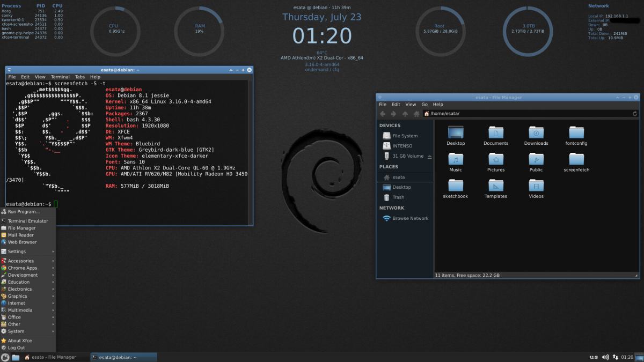Viewport: 644px width, 362px height.
Task: Choose Log Out from the applications menu
Action: (x=28, y=348)
